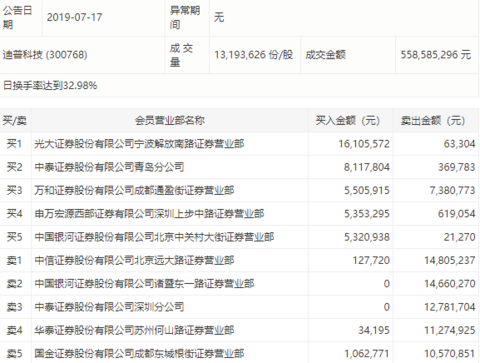Select 申万宏源西部证券深圳上步中路营业部 name
The height and width of the screenshot is (363, 480).
[149, 214]
